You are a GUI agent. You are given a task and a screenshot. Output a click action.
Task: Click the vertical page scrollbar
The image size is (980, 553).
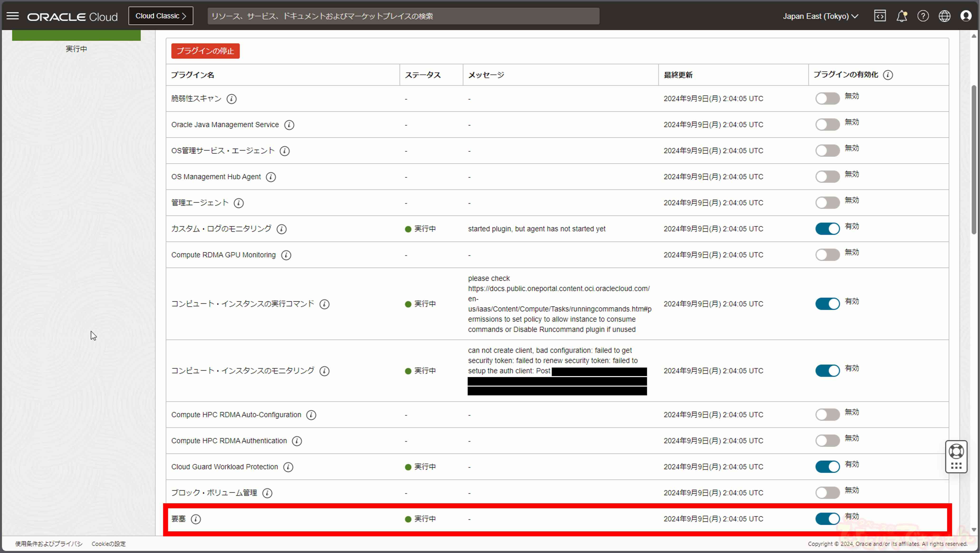click(x=974, y=160)
